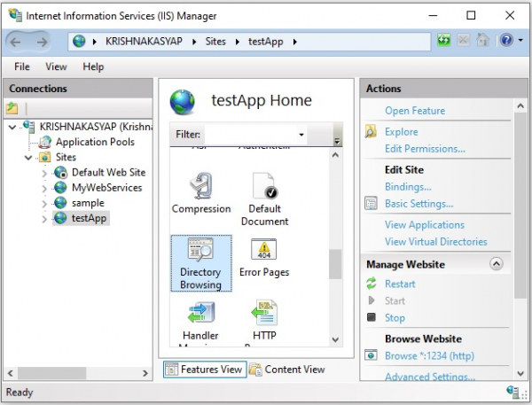Click the Connections scroll right arrow
The width and height of the screenshot is (532, 405).
pyautogui.click(x=145, y=373)
